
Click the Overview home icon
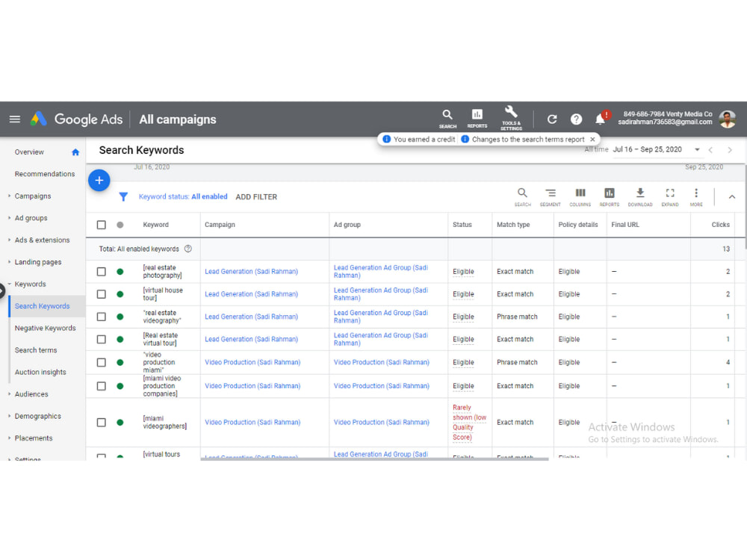point(75,152)
